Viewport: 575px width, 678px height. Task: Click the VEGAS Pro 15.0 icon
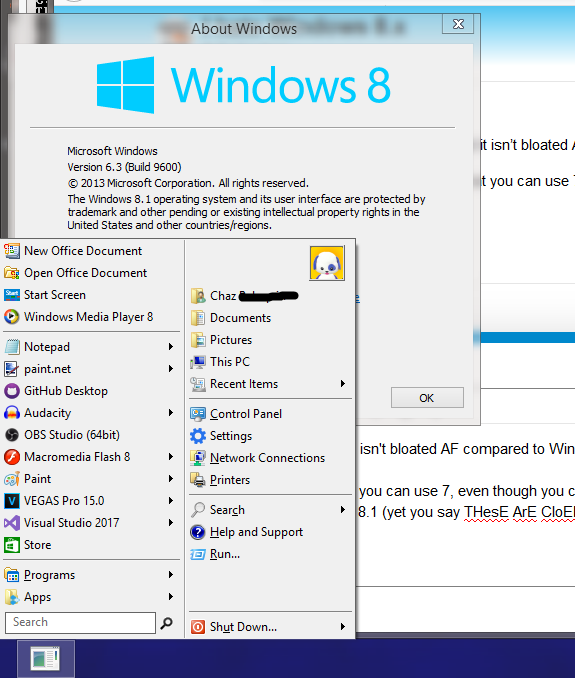(12, 501)
